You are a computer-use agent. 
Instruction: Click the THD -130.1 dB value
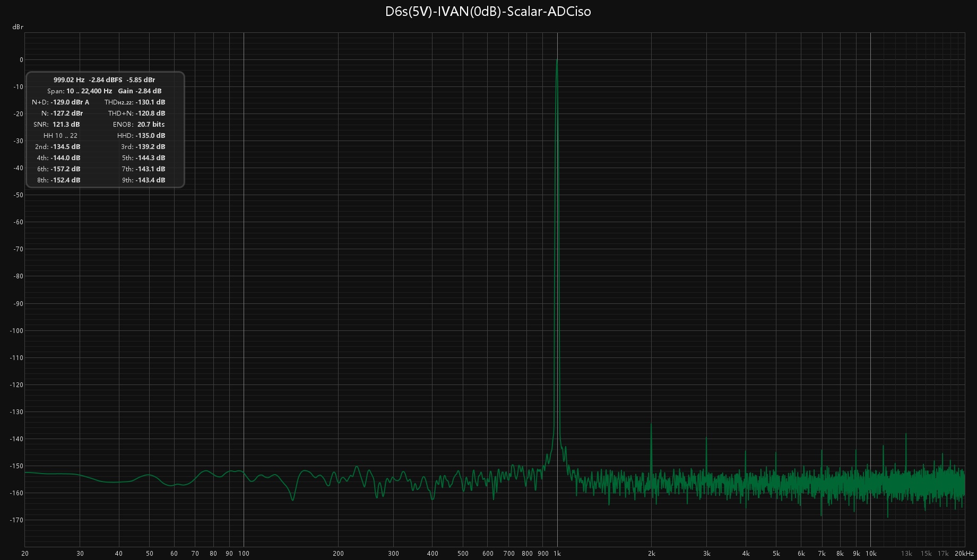[150, 102]
